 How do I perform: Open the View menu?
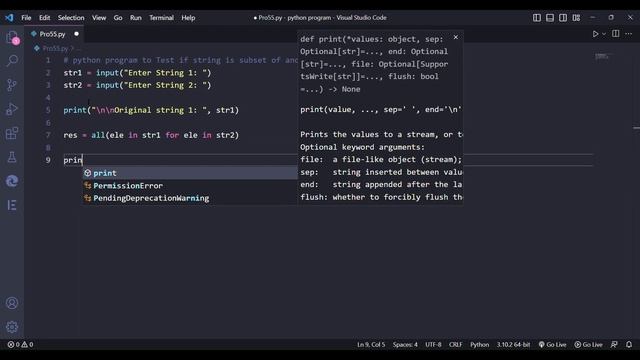99,18
